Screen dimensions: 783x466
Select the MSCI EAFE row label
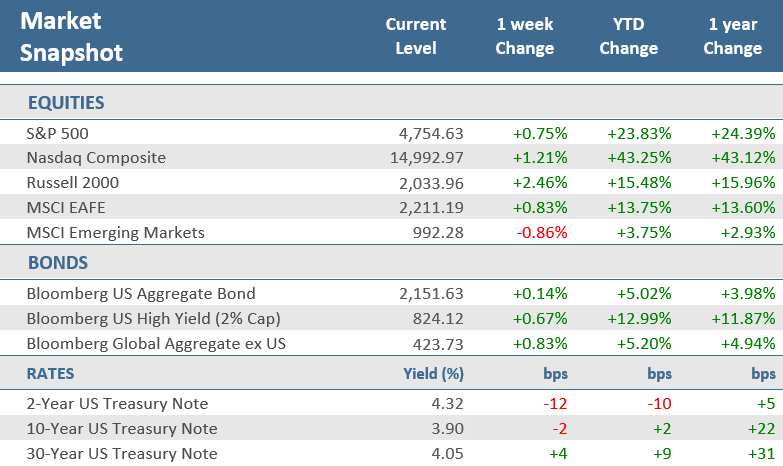[x=66, y=208]
